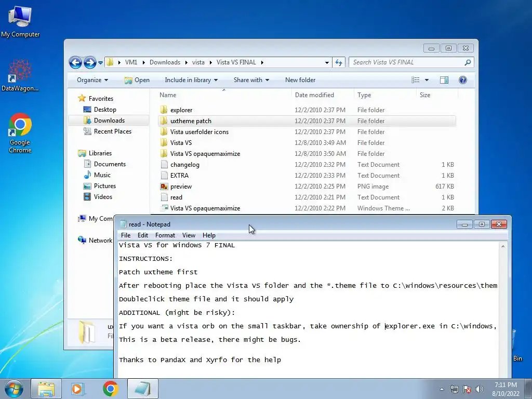Navigate to vista breadcrumb in address bar

(198, 62)
